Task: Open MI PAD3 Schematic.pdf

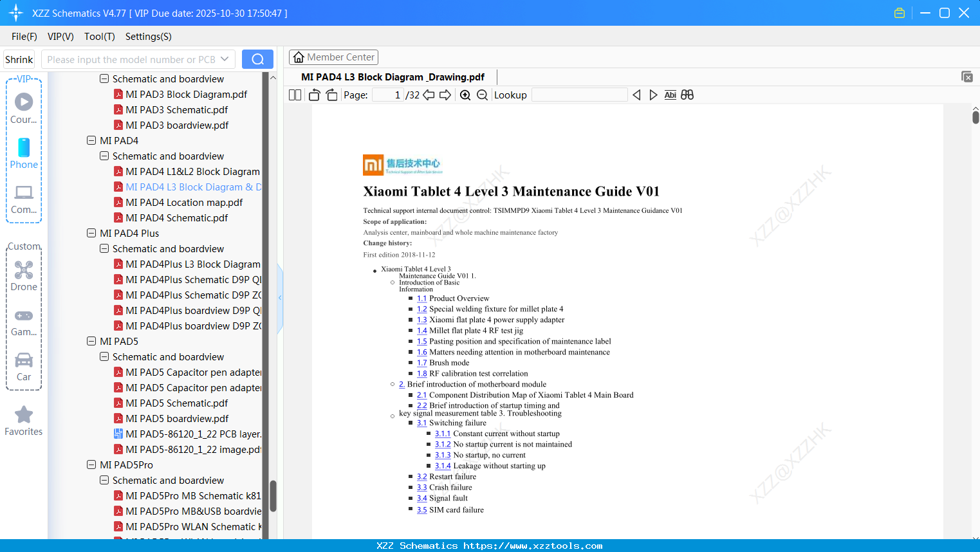Action: [x=171, y=109]
